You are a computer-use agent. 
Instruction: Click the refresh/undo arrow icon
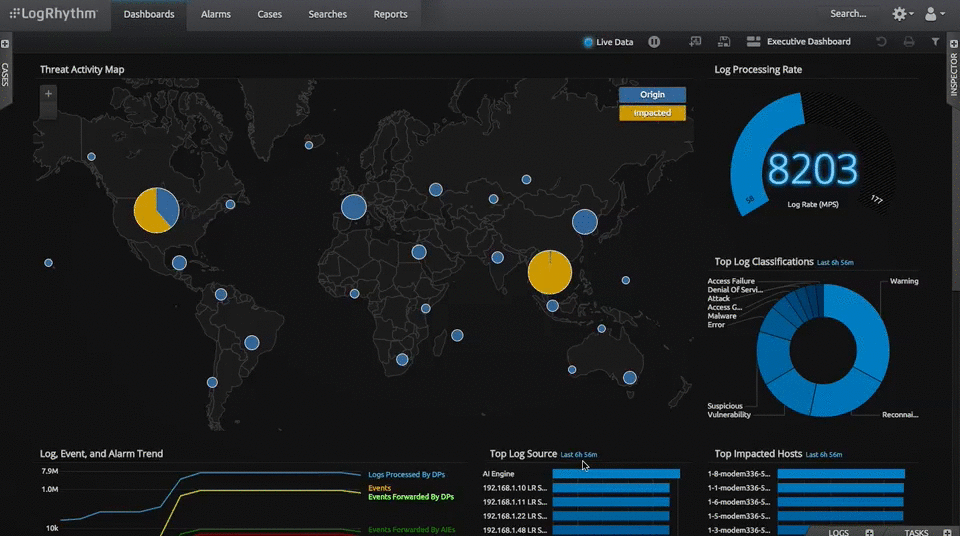pyautogui.click(x=881, y=42)
